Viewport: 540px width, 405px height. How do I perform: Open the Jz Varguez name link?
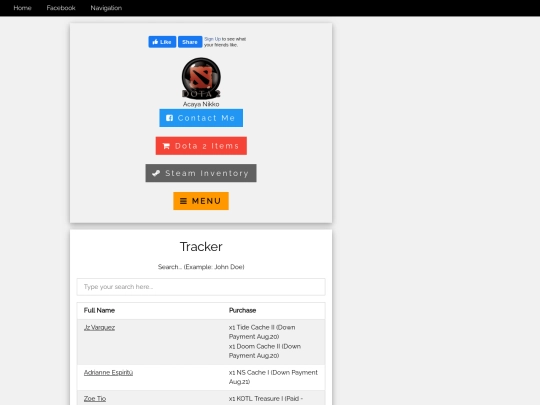point(99,328)
